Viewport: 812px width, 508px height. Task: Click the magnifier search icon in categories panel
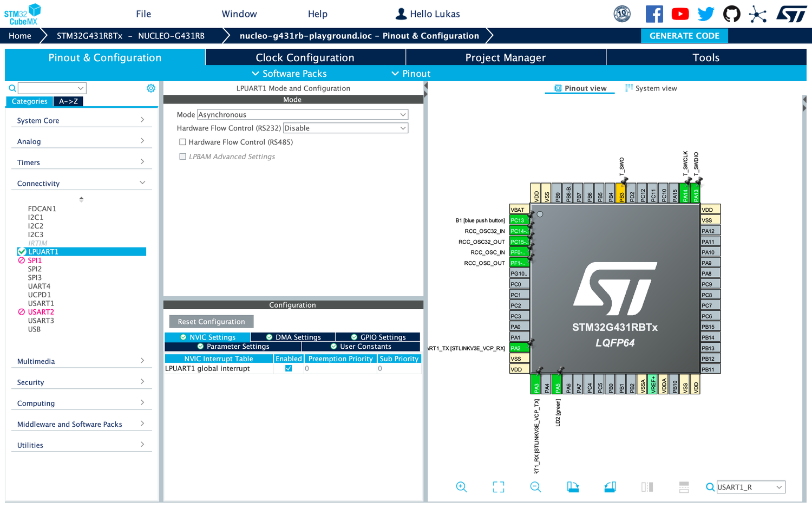tap(12, 88)
